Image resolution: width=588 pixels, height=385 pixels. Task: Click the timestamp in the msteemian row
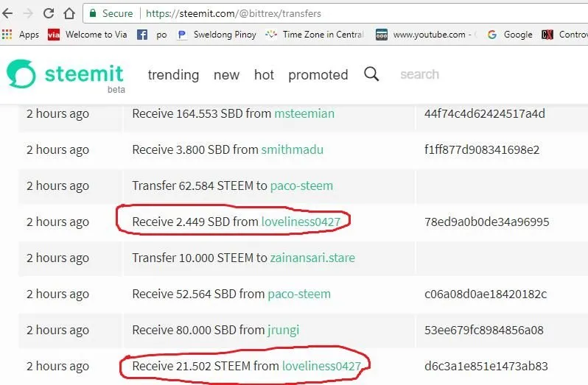tap(57, 114)
